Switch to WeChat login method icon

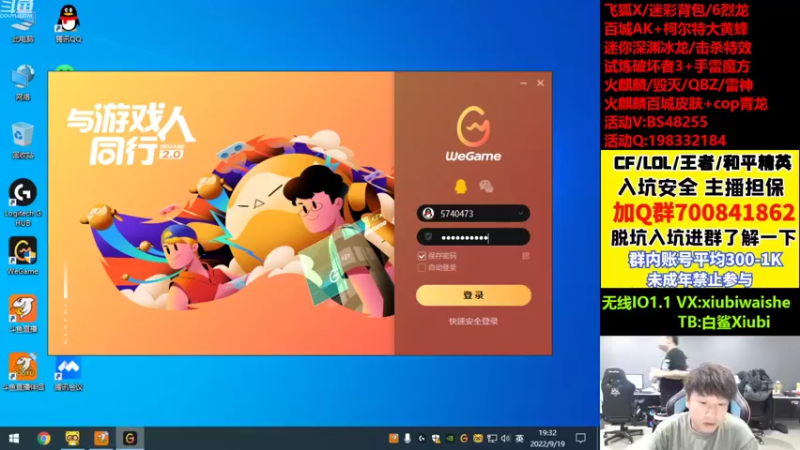tap(486, 186)
